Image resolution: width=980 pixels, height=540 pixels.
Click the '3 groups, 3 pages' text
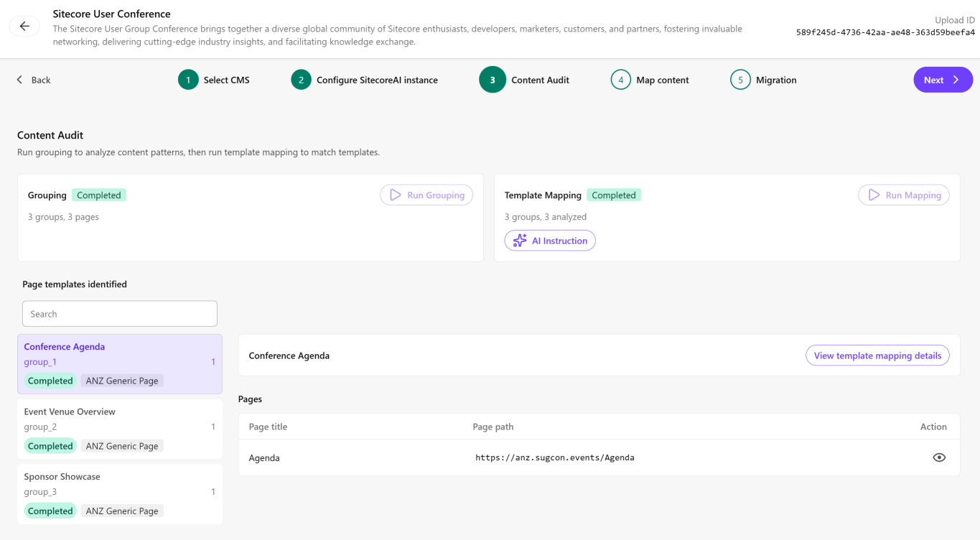click(63, 217)
